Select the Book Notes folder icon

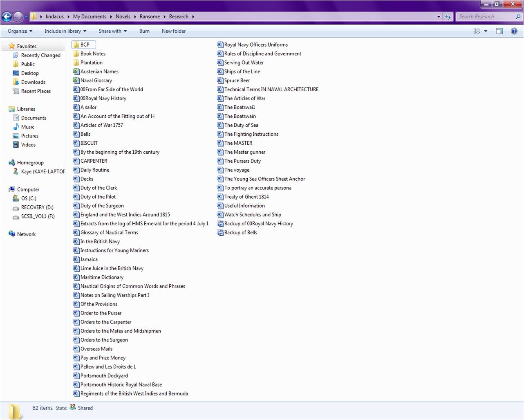coord(76,54)
